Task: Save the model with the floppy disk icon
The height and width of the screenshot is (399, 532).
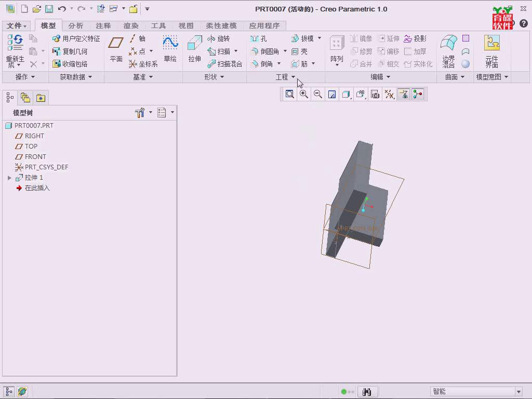Action: pyautogui.click(x=49, y=9)
